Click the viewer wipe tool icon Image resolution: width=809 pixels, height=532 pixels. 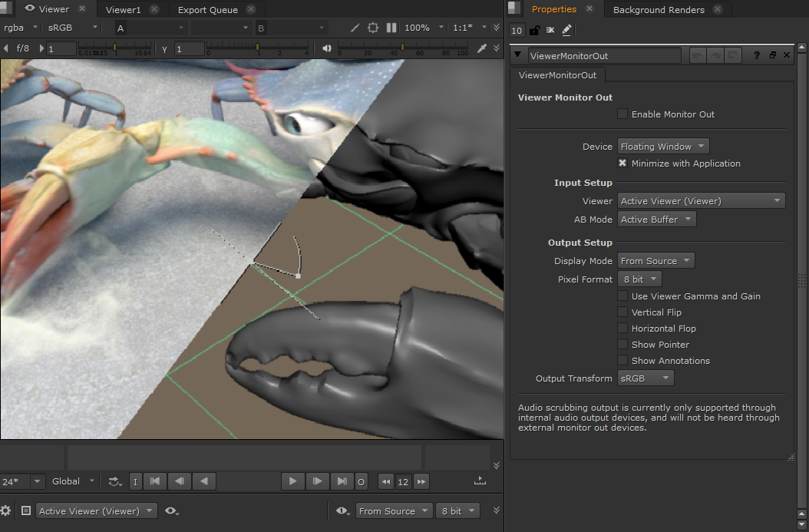click(x=355, y=28)
